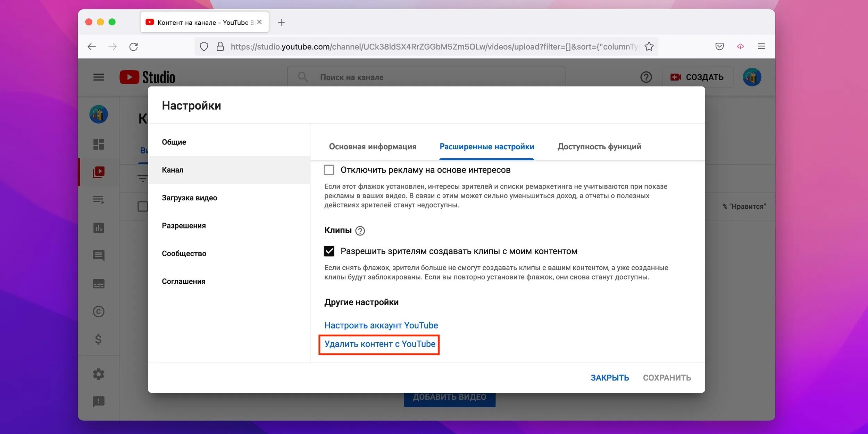The height and width of the screenshot is (434, 868).
Task: Click Удалить контент с YouTube link
Action: click(x=379, y=344)
